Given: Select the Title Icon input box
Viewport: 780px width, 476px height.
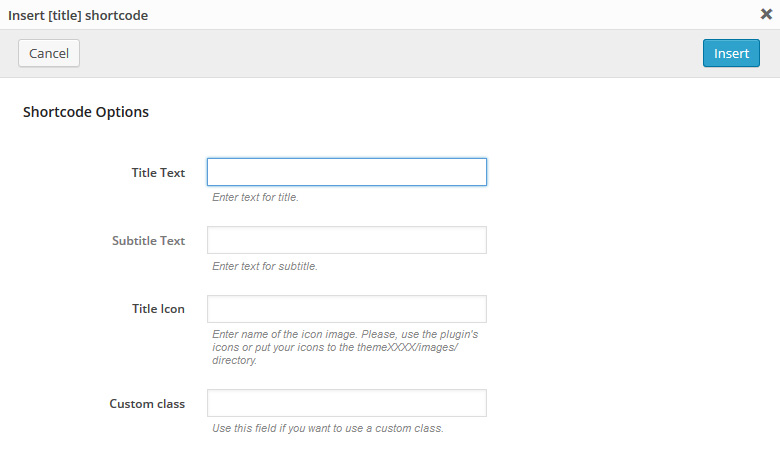Looking at the screenshot, I should pyautogui.click(x=346, y=309).
